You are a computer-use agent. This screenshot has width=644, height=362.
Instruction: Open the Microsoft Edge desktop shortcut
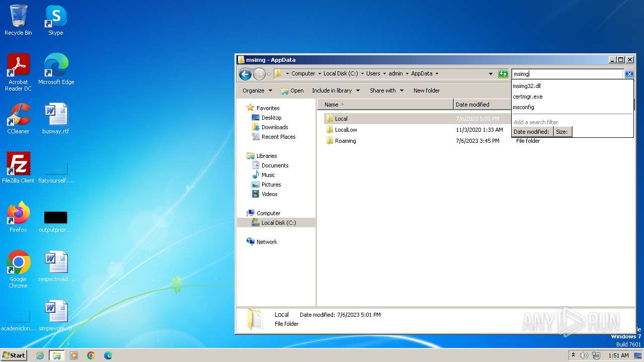[56, 69]
